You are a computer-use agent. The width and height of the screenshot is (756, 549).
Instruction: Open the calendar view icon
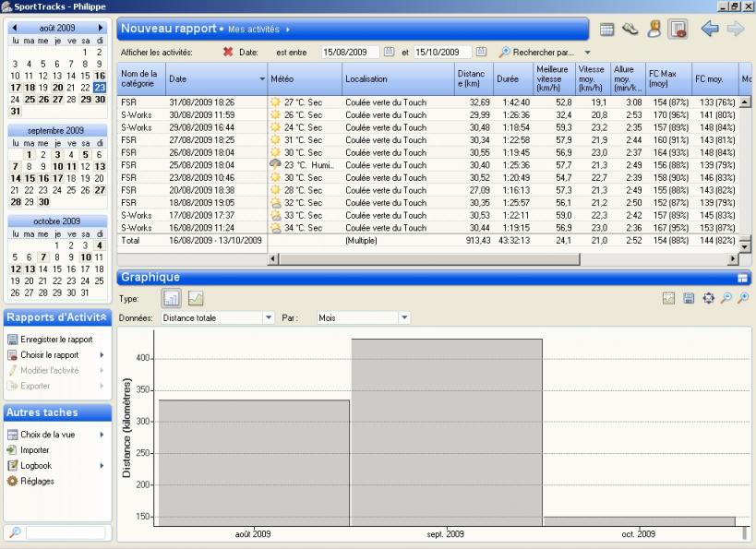pos(606,30)
